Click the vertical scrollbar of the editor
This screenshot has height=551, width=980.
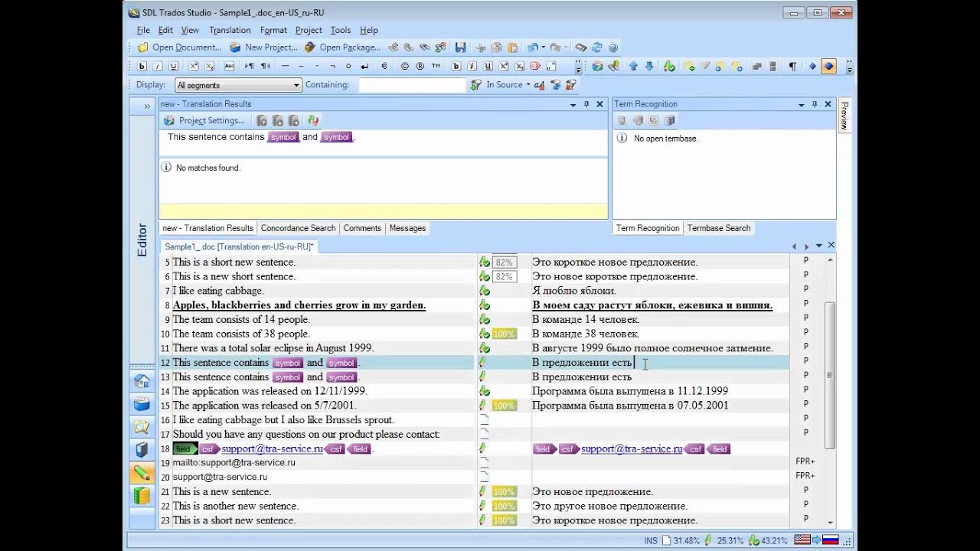pos(830,375)
